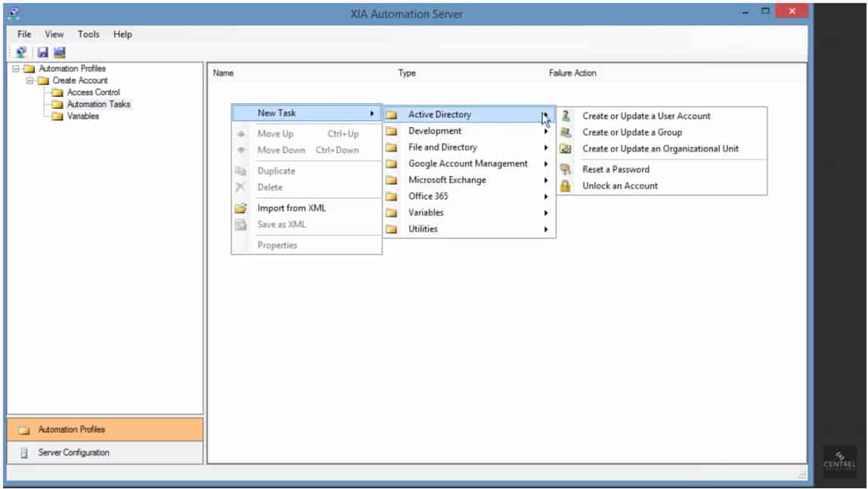Viewport: 868px width, 489px height.
Task: Open the Microsoft Exchange task category
Action: tap(470, 180)
